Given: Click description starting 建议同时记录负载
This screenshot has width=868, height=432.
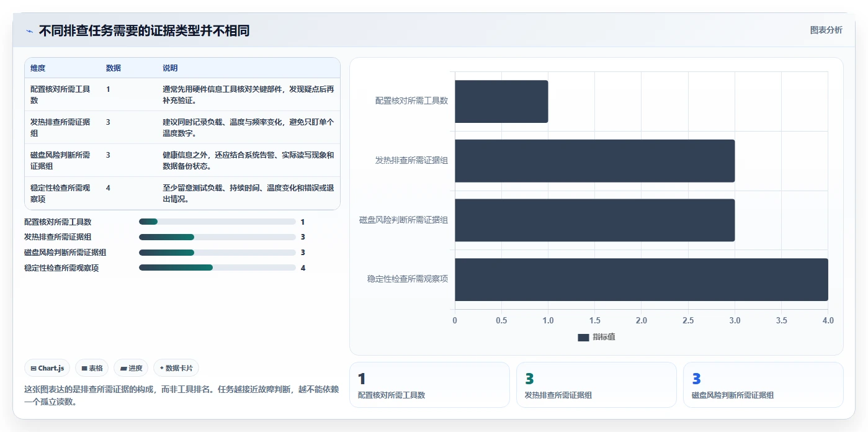Looking at the screenshot, I should [248, 127].
